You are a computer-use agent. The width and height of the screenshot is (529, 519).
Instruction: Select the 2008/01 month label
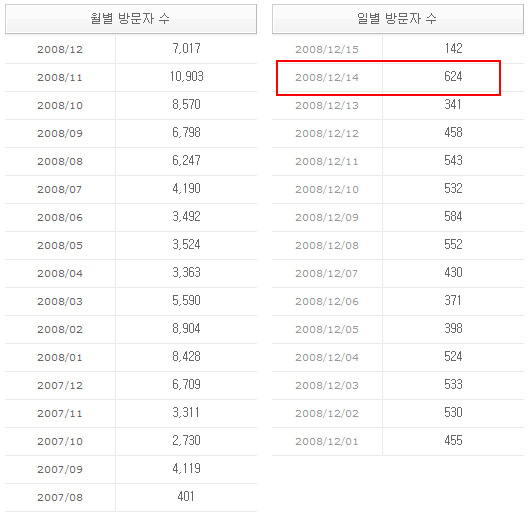coord(60,358)
